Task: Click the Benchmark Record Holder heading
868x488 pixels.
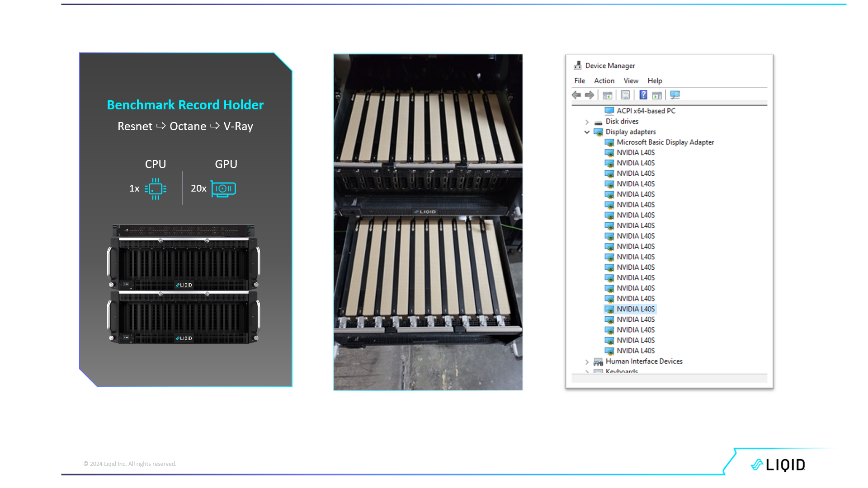Action: pyautogui.click(x=185, y=105)
